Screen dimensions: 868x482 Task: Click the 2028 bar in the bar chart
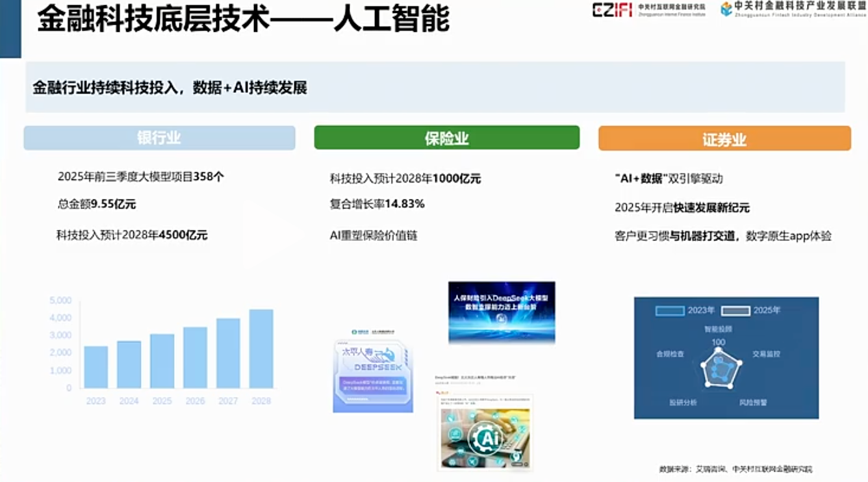tap(261, 349)
